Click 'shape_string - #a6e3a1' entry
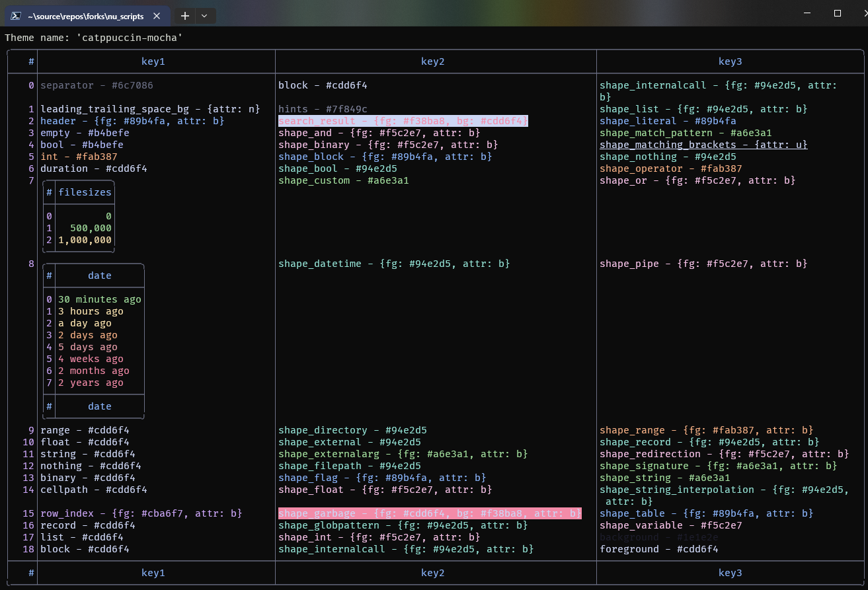The width and height of the screenshot is (868, 590). tap(665, 478)
